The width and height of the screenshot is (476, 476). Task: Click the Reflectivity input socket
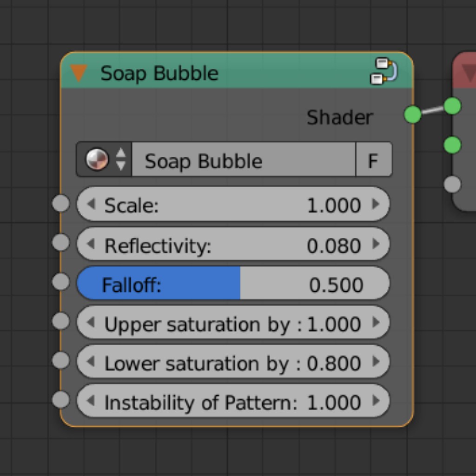60,242
